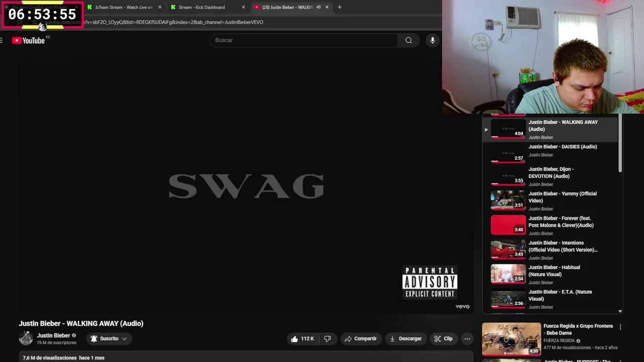Open the YouTube hamburger guide menu
Screen dimensions: 644x362
coord(2,40)
